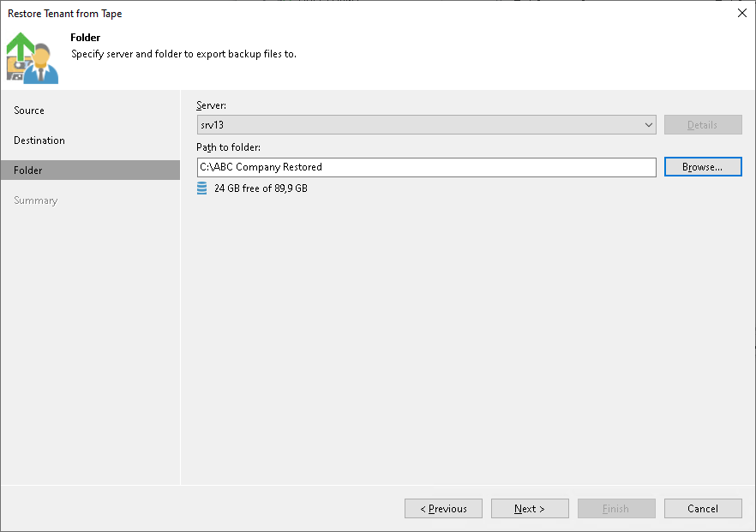Click the Server dropdown arrow

click(x=649, y=124)
